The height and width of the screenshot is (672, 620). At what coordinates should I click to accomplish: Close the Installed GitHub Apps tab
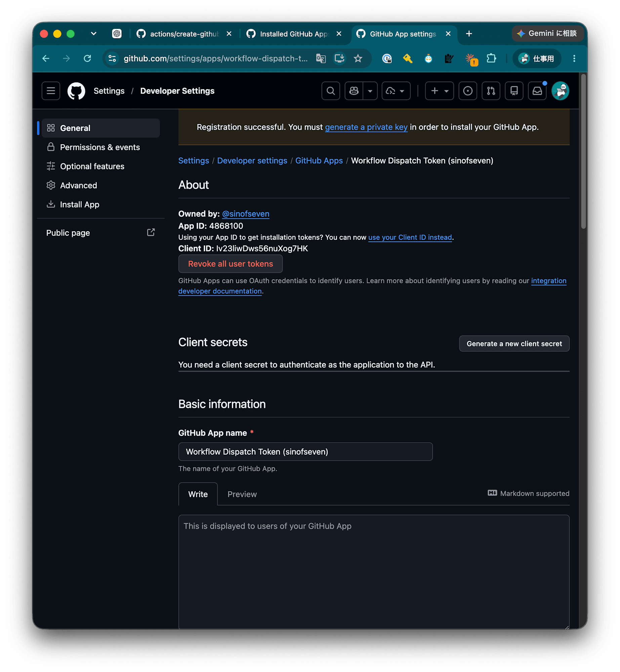point(339,34)
